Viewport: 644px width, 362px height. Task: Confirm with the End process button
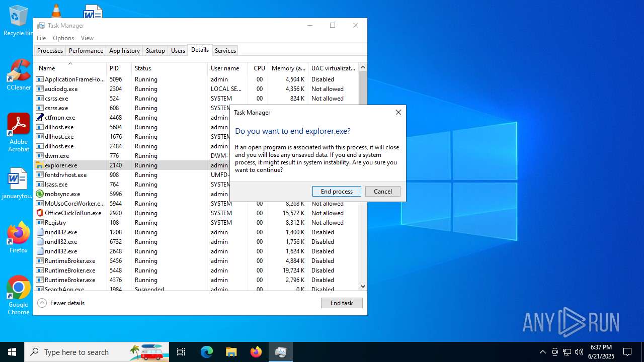pos(337,192)
